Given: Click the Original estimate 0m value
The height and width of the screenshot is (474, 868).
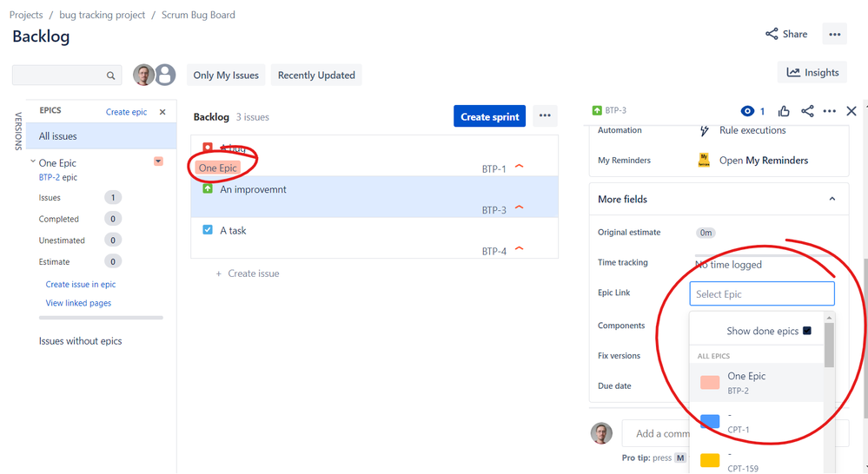Looking at the screenshot, I should [706, 233].
